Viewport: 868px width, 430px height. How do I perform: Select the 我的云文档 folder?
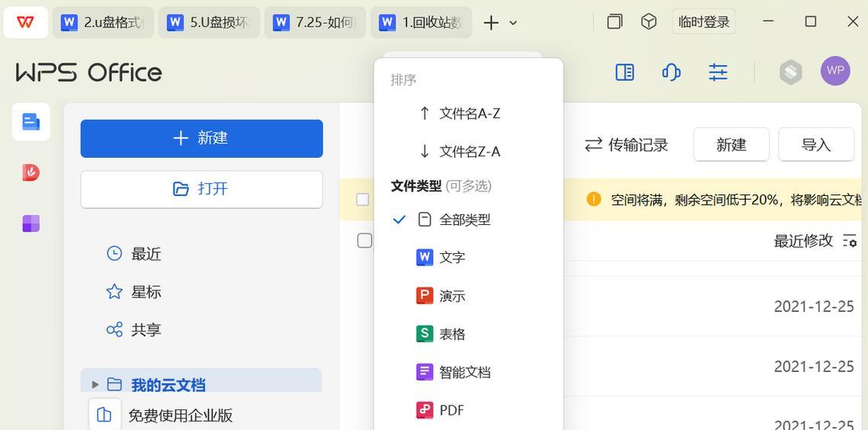pos(201,380)
